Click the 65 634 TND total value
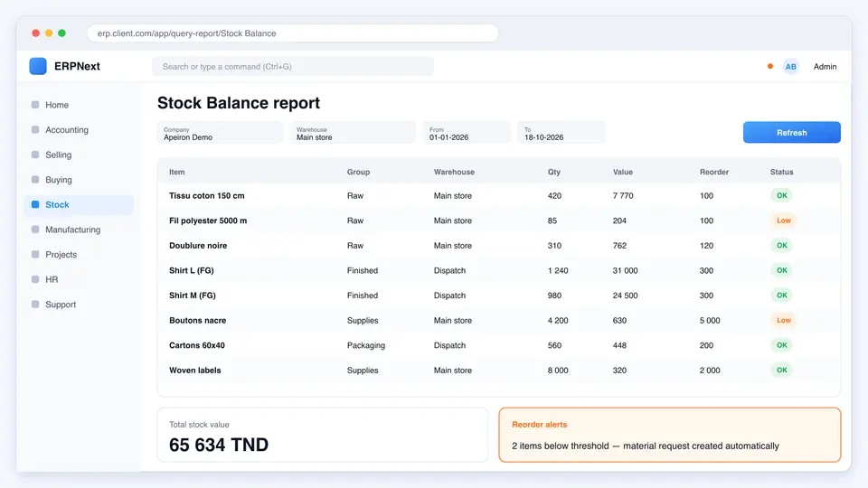 click(x=219, y=445)
